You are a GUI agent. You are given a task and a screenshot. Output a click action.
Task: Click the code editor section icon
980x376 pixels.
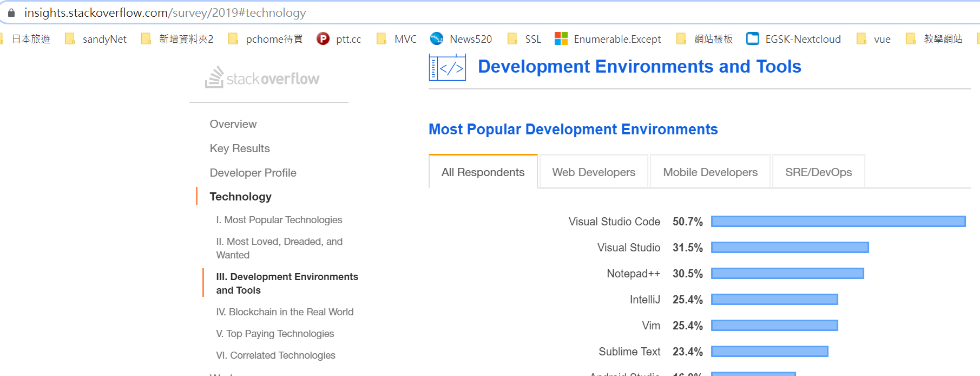click(x=447, y=67)
